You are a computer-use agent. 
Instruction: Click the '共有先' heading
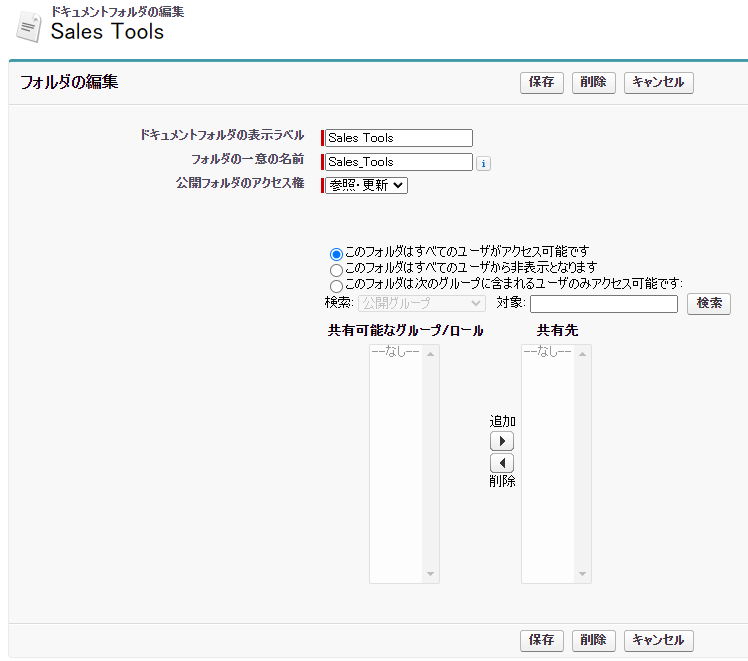coord(557,330)
